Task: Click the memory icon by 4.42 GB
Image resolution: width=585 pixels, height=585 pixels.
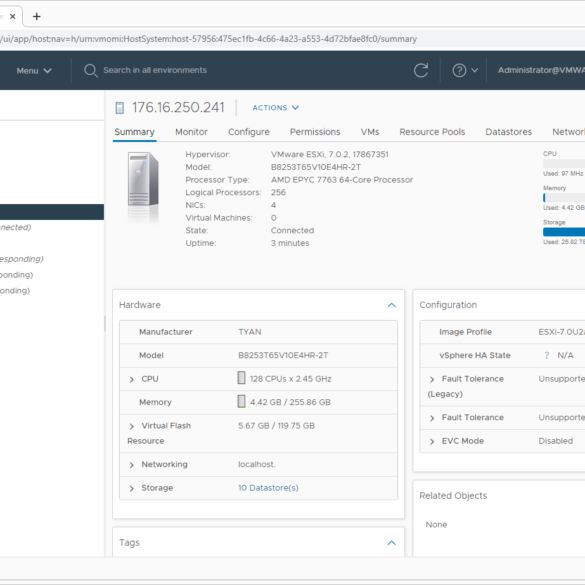Action: [241, 401]
